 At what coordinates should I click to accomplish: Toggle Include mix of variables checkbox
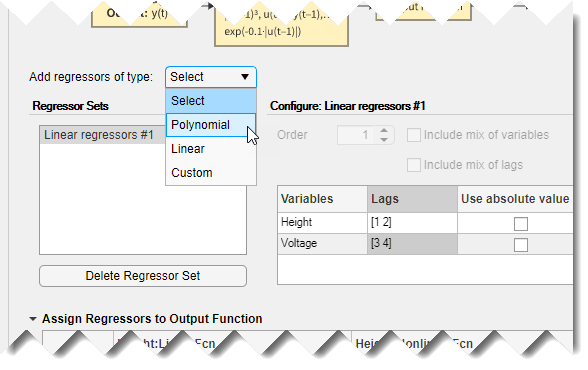[414, 135]
